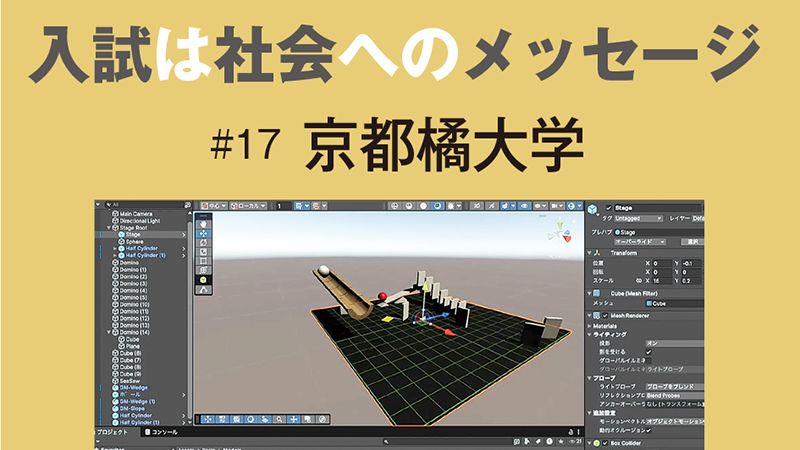Screen dimensions: 800x450
Task: Click the first icon in bottom overlay bar
Action: tap(207, 419)
